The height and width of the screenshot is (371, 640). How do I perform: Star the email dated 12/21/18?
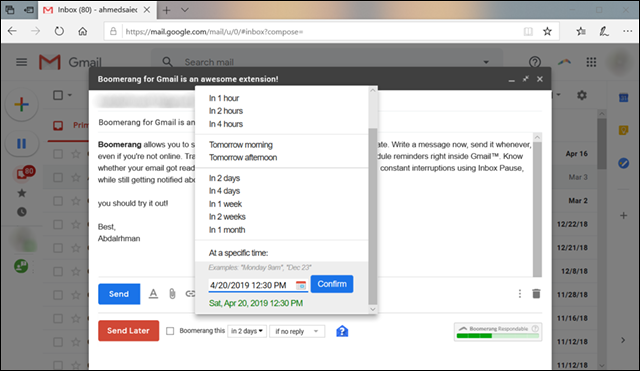(76, 248)
